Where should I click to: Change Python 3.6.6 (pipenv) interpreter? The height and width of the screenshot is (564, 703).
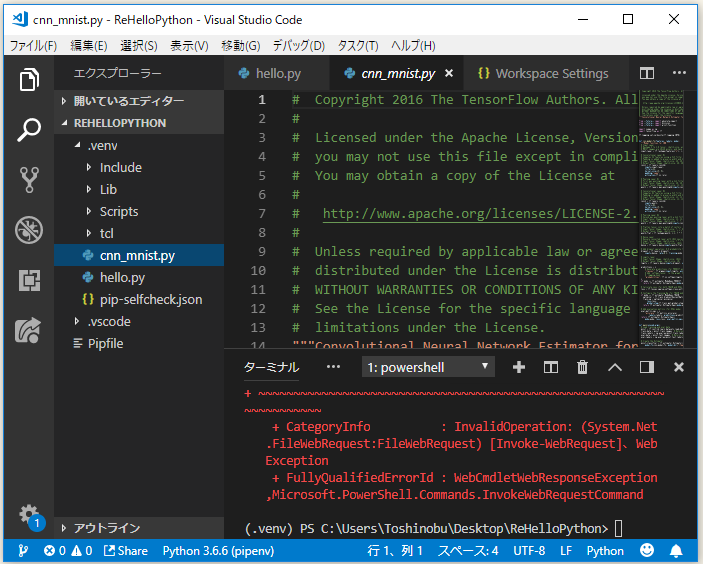click(218, 551)
